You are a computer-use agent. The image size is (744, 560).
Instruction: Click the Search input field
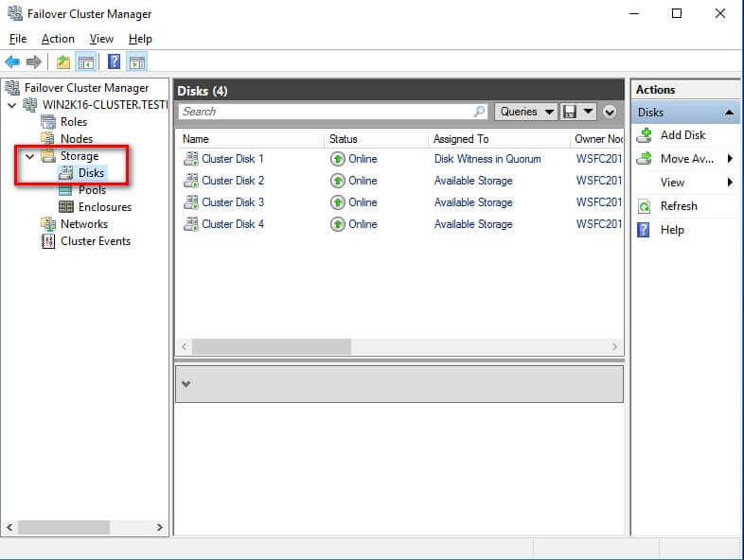click(x=327, y=112)
